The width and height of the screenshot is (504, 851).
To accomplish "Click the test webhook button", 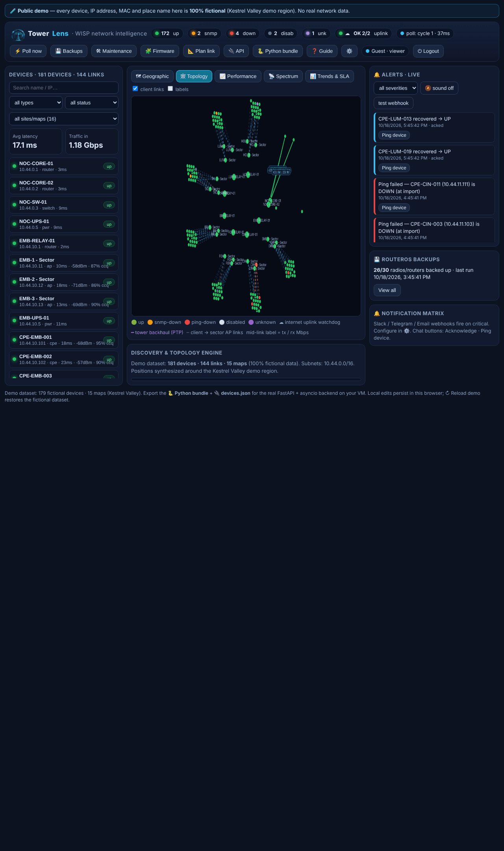I will click(x=393, y=103).
